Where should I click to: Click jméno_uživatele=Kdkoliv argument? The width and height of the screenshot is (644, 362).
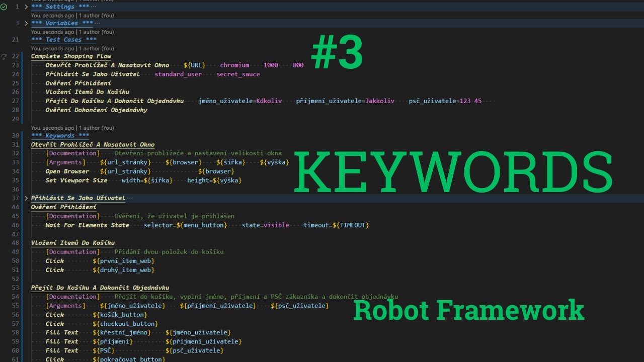[240, 101]
